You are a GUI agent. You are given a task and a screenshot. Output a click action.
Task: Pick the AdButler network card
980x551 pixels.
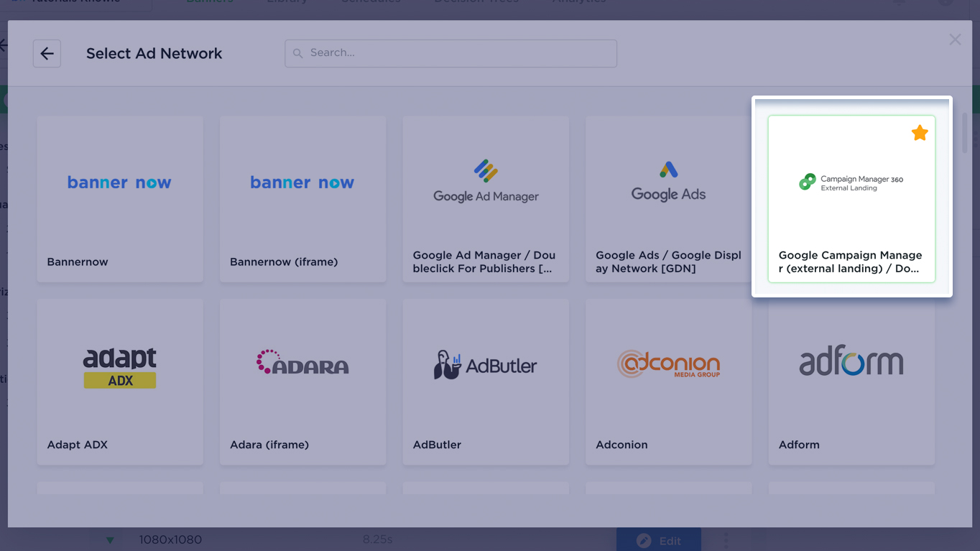(486, 382)
